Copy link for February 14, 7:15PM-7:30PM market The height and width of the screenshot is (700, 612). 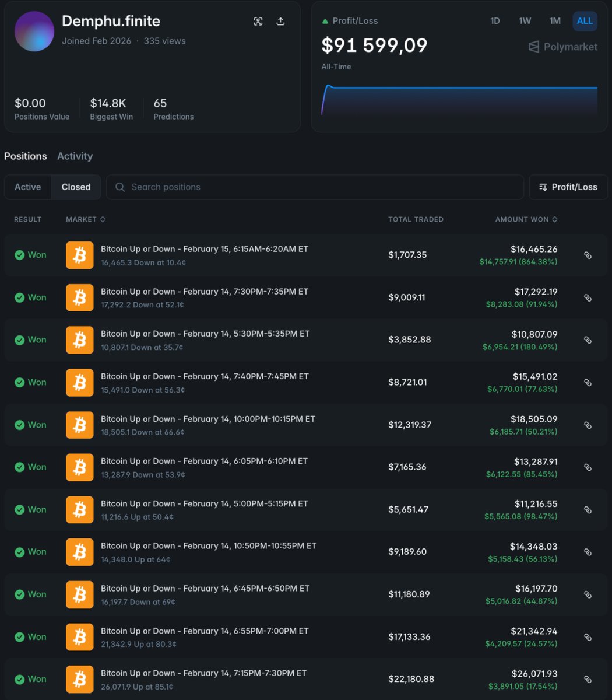pyautogui.click(x=588, y=679)
